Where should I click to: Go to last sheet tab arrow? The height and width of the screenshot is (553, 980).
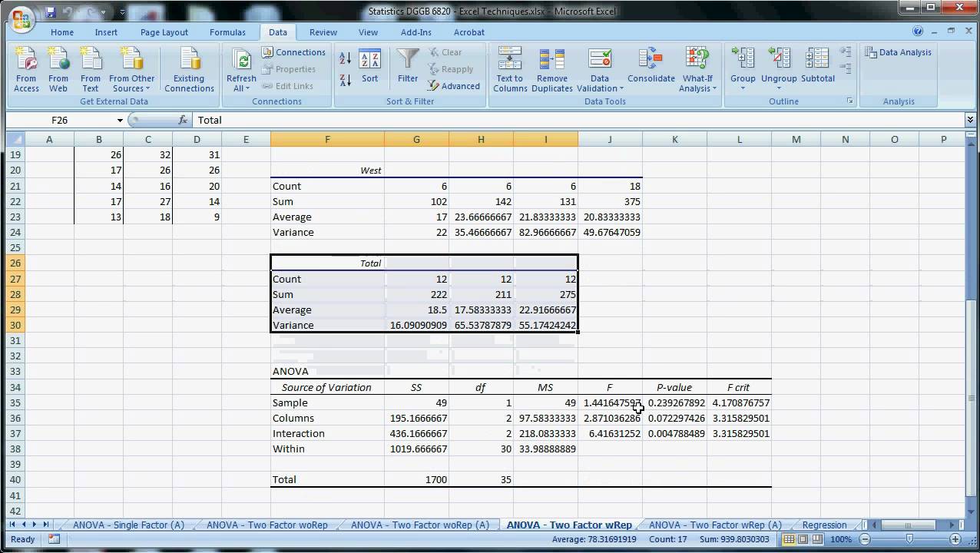point(46,525)
